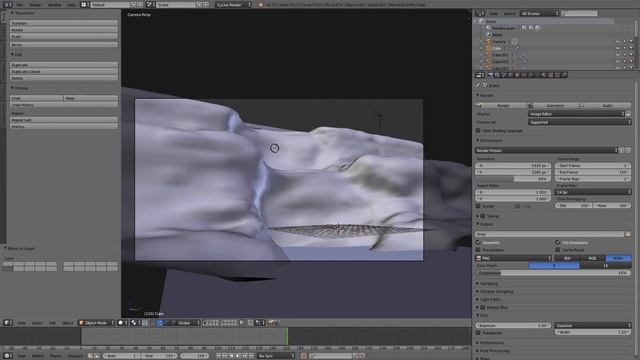Click the World icon in the outliner
640x360 pixels.
pyautogui.click(x=488, y=35)
